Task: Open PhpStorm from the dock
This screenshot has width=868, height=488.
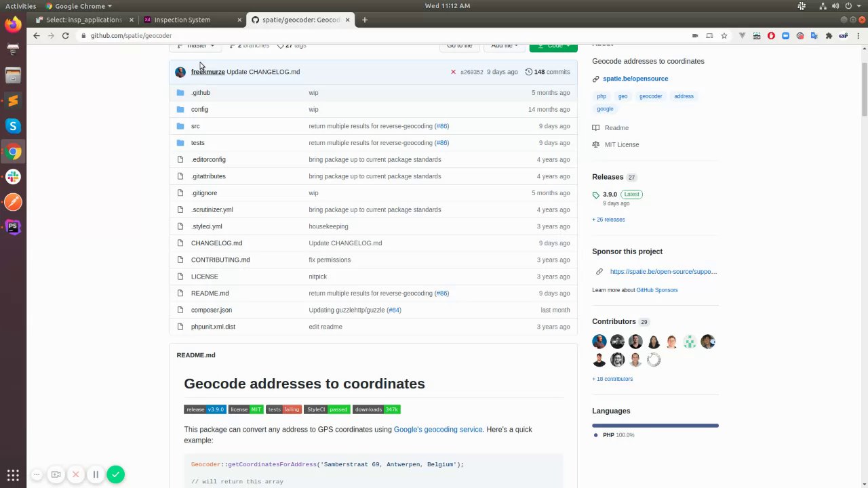Action: point(13,227)
